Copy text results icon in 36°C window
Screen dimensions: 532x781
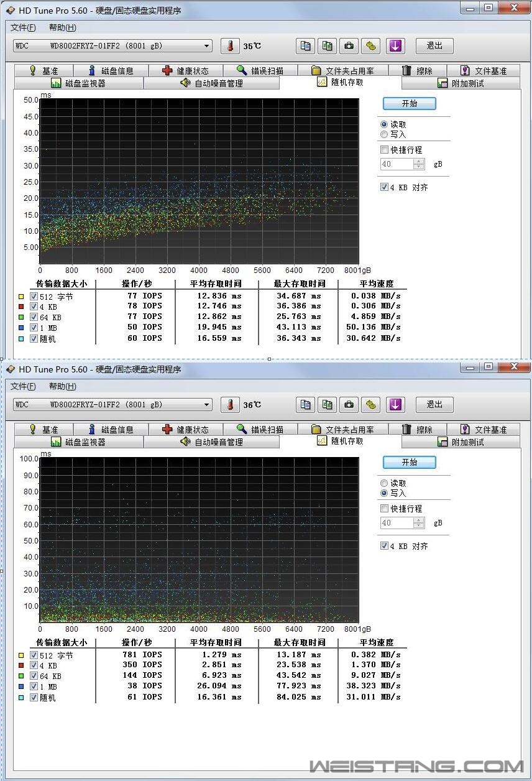click(x=305, y=405)
